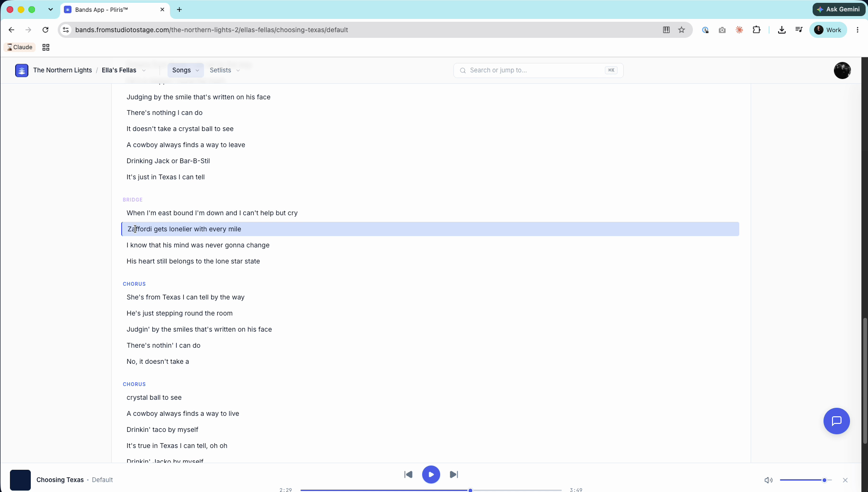Click the orange asterisk extension icon

tap(739, 30)
